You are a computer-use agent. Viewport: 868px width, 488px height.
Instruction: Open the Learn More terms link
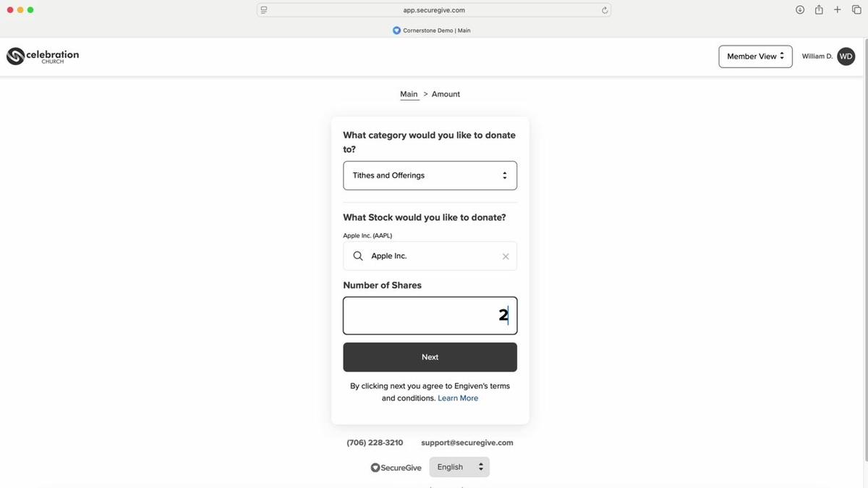tap(458, 398)
